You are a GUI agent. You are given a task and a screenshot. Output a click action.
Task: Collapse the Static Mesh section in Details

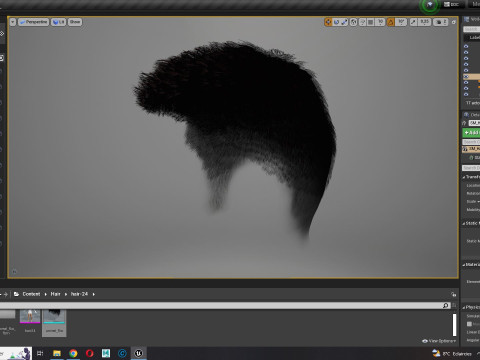click(464, 223)
